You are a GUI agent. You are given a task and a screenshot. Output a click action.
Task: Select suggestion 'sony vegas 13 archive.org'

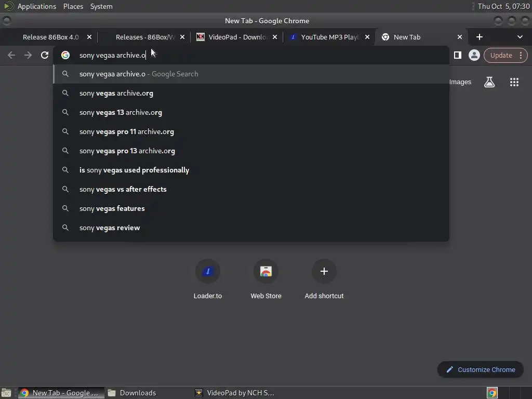pyautogui.click(x=251, y=112)
